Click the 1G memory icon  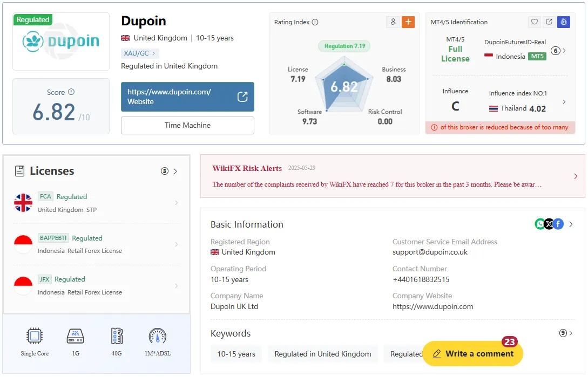point(76,336)
